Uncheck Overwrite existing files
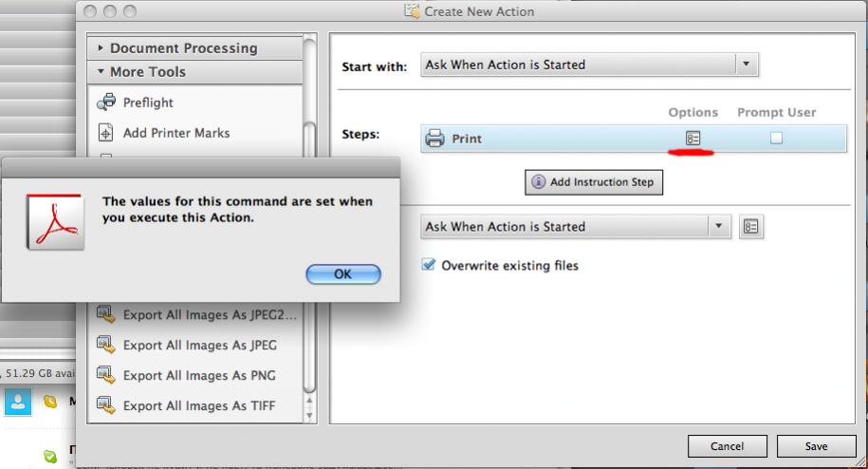Screen dimensions: 868x469 [429, 265]
